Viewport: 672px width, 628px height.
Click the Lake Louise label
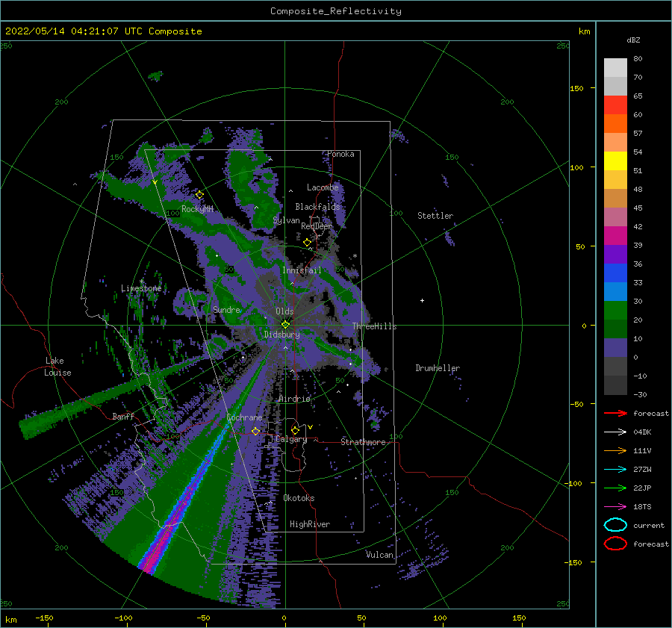pyautogui.click(x=57, y=367)
